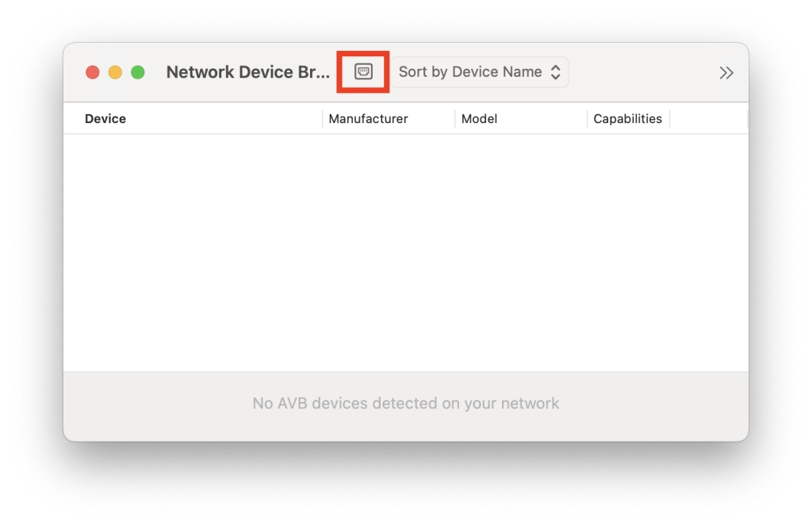The image size is (812, 525).
Task: Click the No AVB devices detected message
Action: pos(405,404)
